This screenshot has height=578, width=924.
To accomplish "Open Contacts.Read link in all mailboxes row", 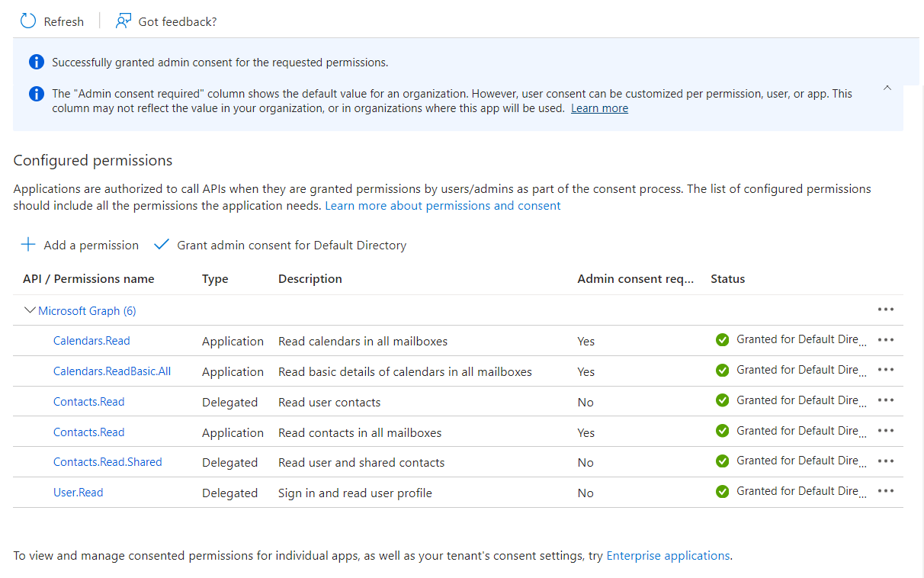I will point(88,432).
